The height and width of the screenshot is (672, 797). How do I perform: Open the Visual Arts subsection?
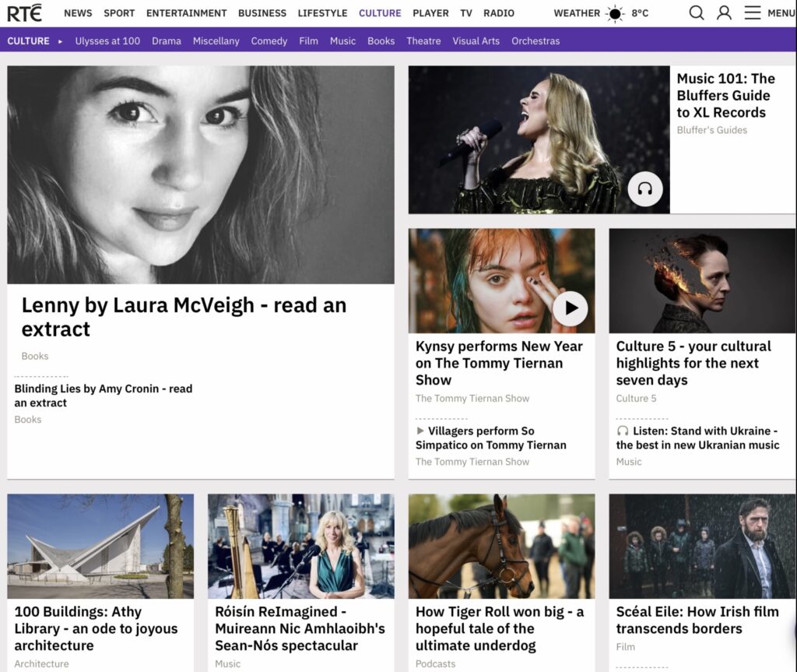pyautogui.click(x=476, y=41)
